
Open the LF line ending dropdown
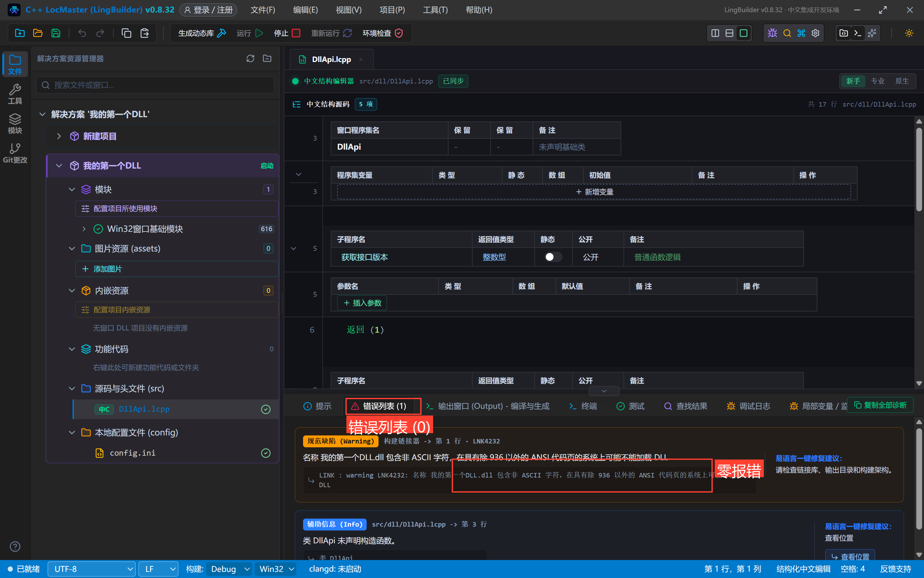click(x=158, y=569)
